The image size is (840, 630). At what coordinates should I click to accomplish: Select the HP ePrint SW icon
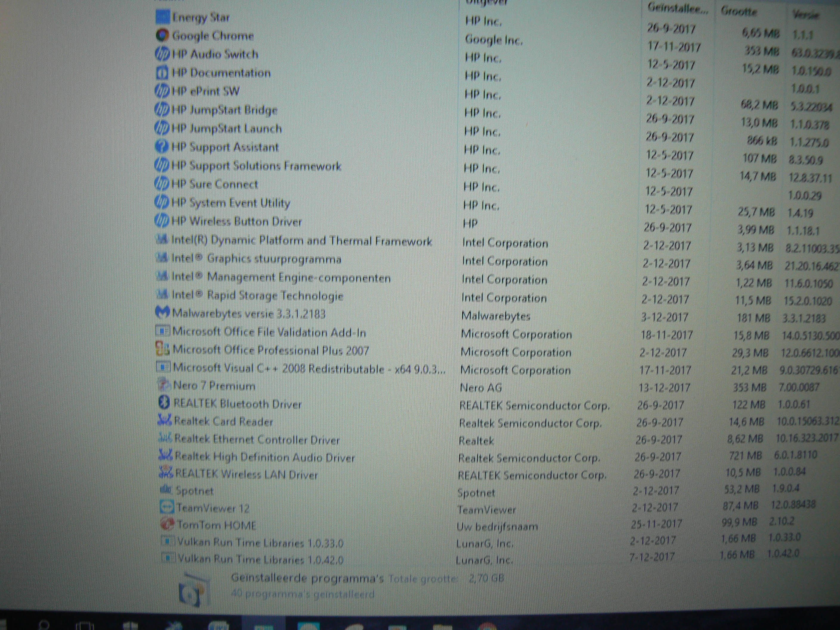pos(162,91)
